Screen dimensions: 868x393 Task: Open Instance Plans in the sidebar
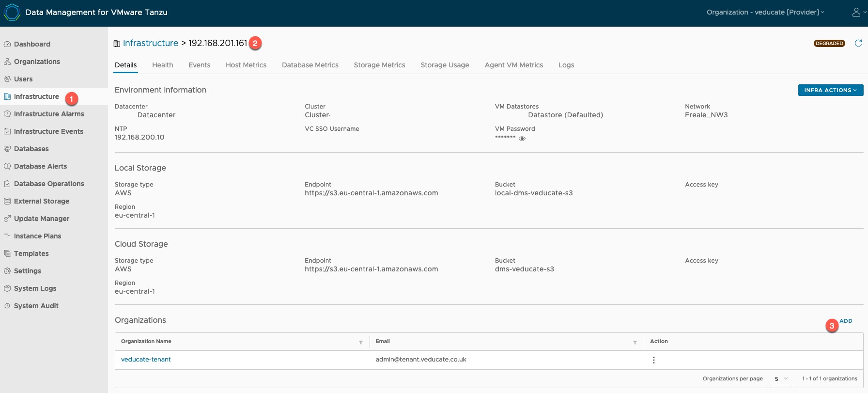coord(38,236)
